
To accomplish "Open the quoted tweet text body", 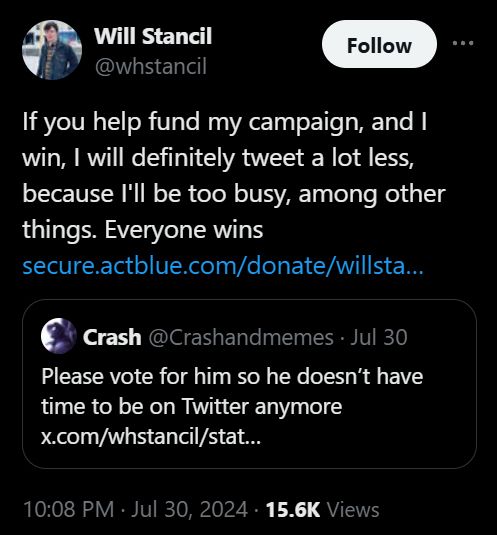I will tap(232, 406).
